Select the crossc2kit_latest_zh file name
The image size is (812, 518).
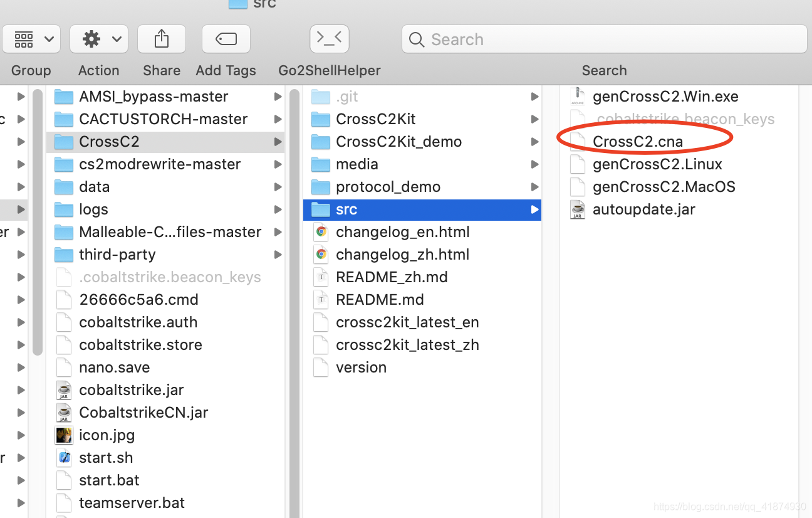(407, 345)
